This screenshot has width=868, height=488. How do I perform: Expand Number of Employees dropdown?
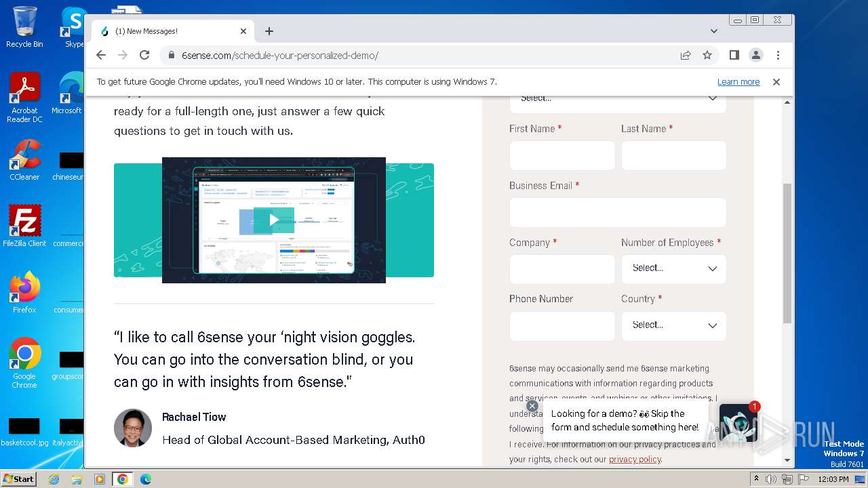pyautogui.click(x=673, y=269)
